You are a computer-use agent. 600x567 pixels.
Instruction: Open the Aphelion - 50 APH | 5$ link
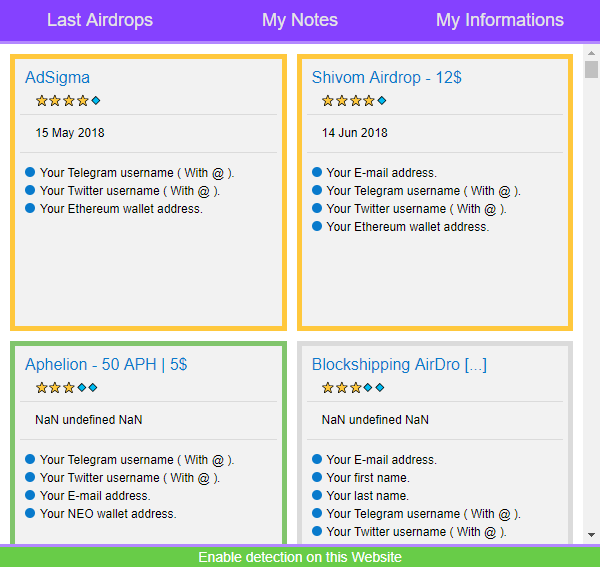(106, 364)
